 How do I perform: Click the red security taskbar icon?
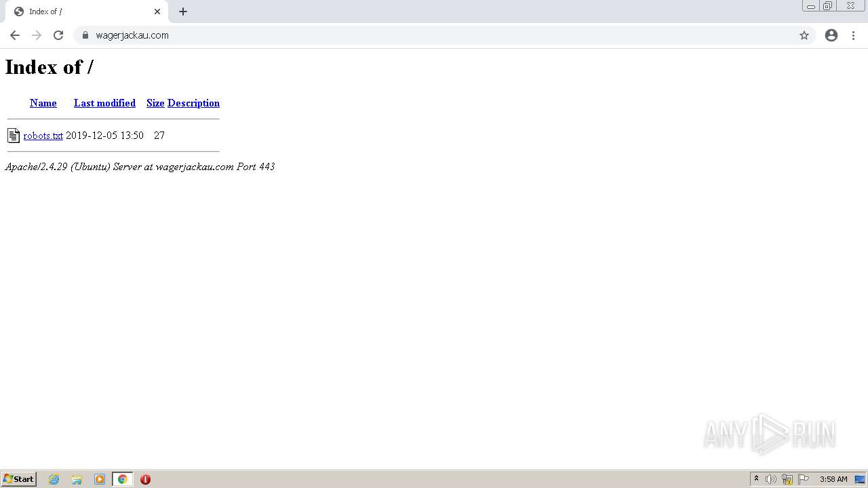[x=145, y=479]
